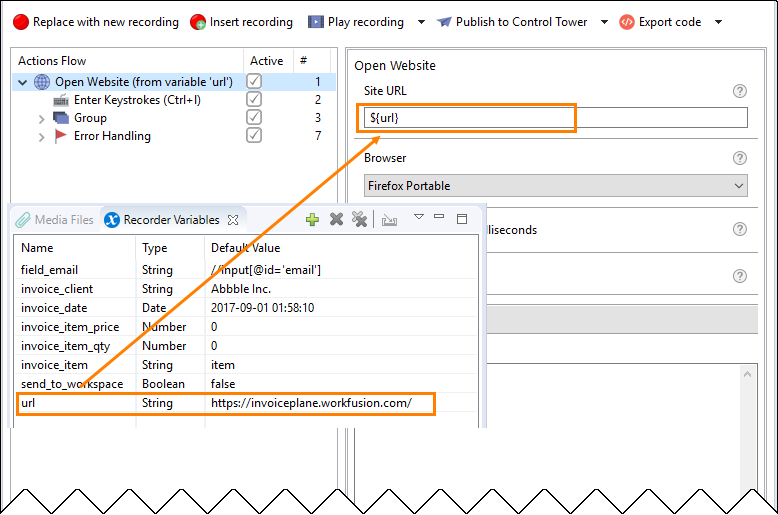Select the field_email variable
This screenshot has width=778, height=515.
coord(49,270)
